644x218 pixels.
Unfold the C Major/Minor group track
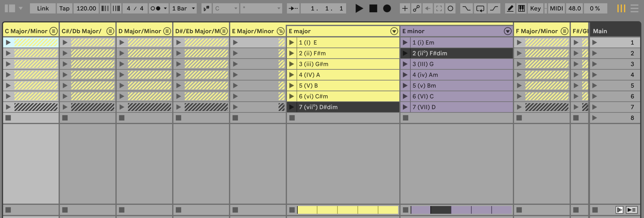coord(53,31)
